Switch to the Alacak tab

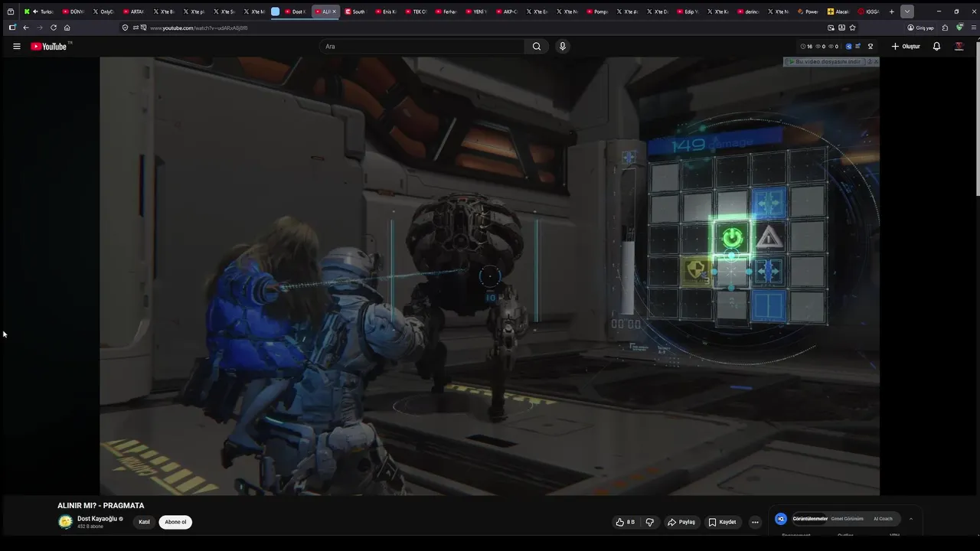[838, 11]
